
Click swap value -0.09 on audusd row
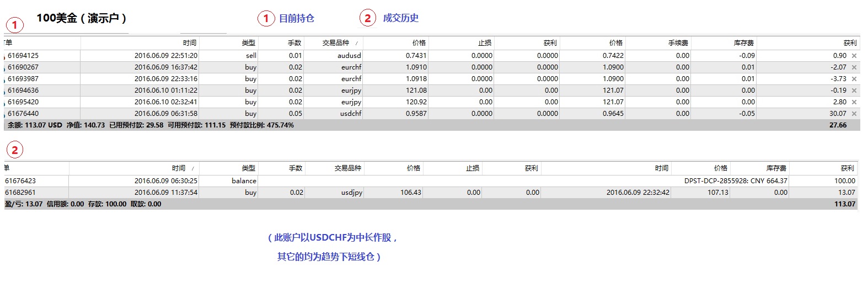(747, 56)
